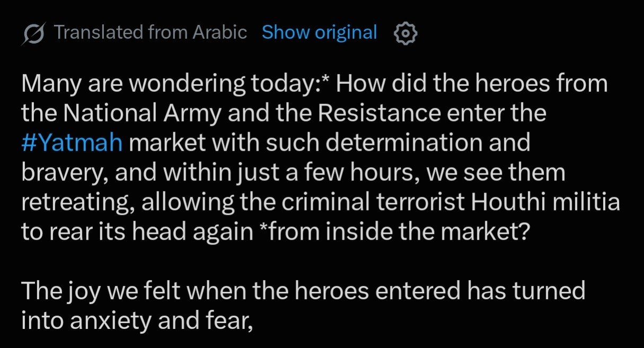Open the #Yatmah hashtag
This screenshot has width=644, height=348.
point(72,144)
